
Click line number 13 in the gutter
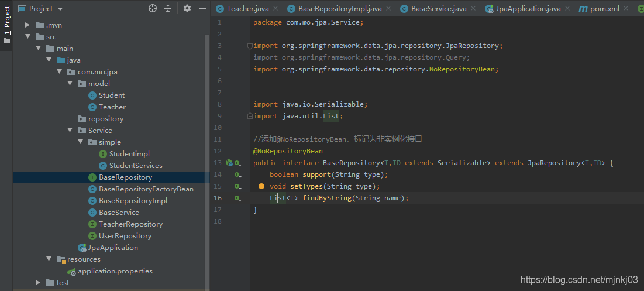coord(217,163)
